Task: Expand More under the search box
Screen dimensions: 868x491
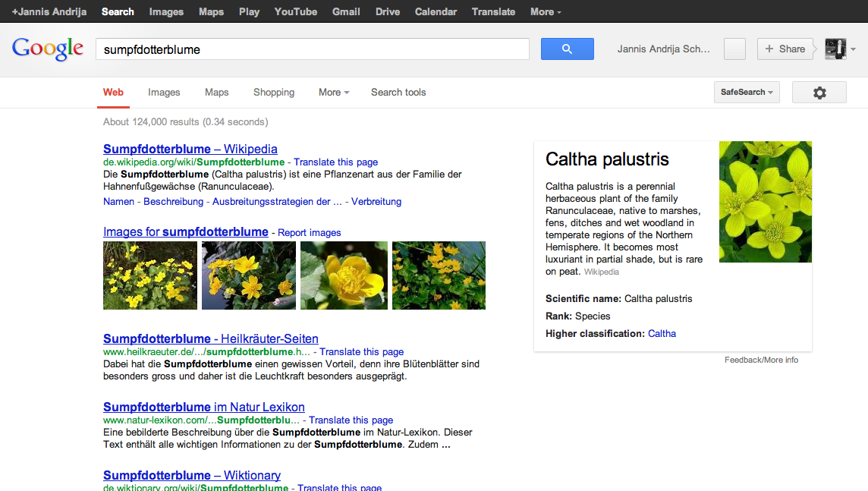Action: (x=334, y=93)
